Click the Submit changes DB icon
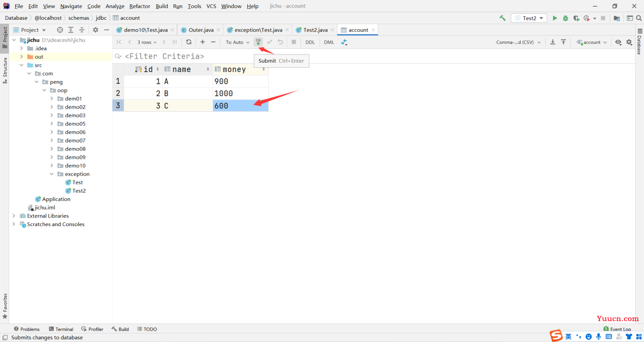Viewport: 644px width, 342px height. pyautogui.click(x=258, y=42)
